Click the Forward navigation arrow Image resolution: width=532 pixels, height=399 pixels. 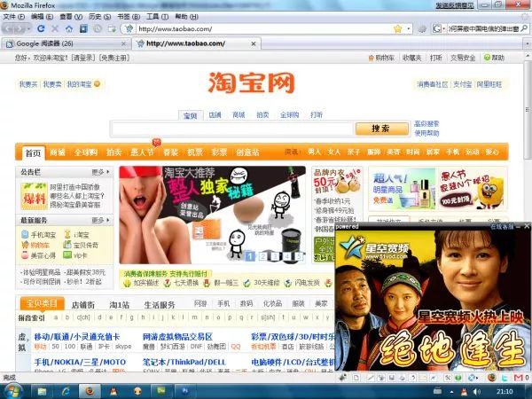(20, 29)
